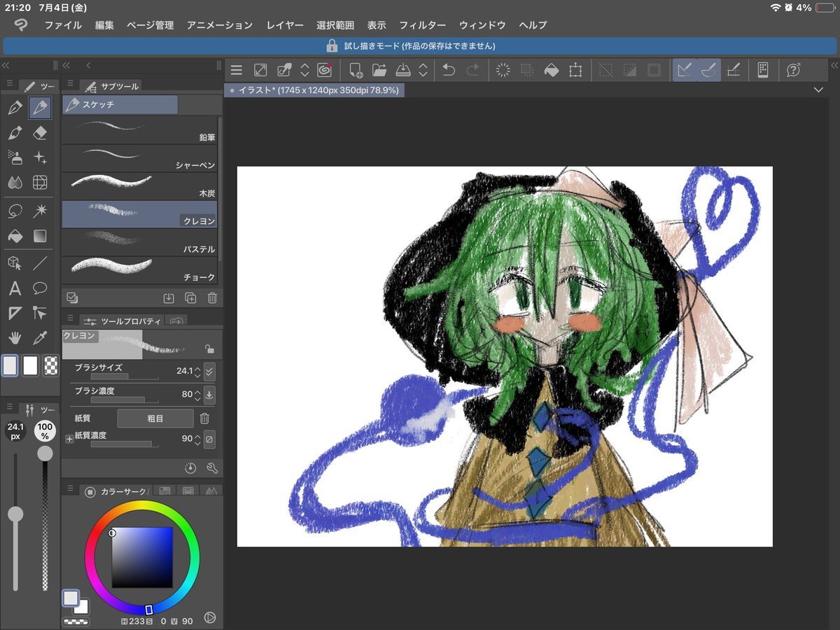Select the Frame border tool
The height and width of the screenshot is (630, 840).
(x=15, y=313)
